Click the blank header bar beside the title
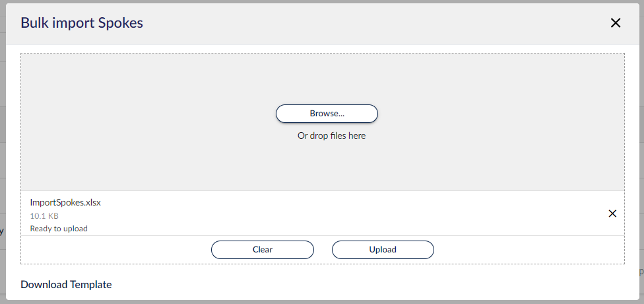This screenshot has width=644, height=304. (x=370, y=23)
